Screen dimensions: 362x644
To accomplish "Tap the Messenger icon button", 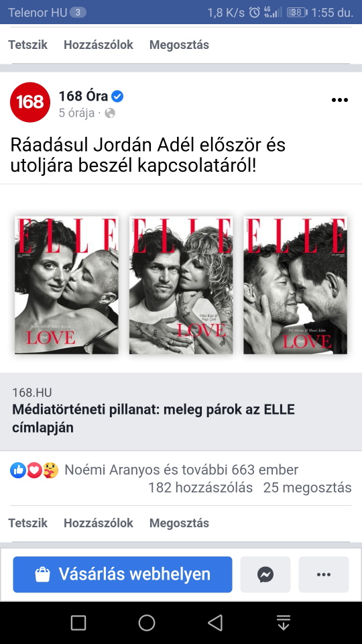I will click(x=265, y=574).
